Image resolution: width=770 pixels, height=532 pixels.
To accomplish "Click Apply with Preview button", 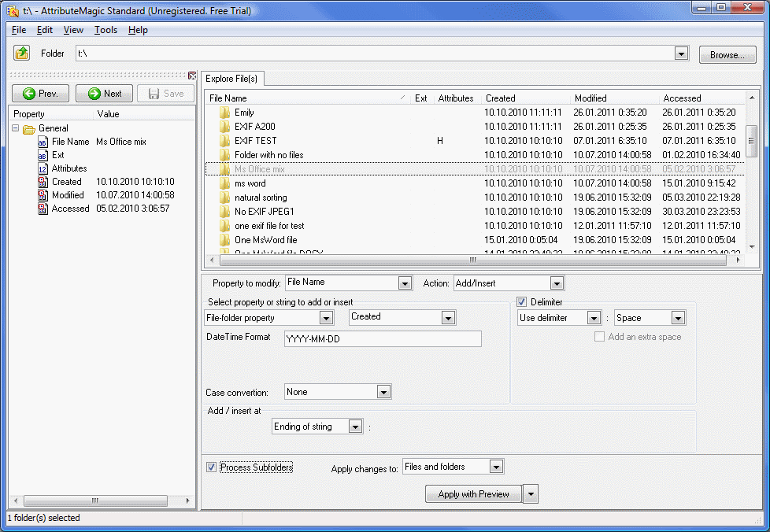I will point(473,494).
